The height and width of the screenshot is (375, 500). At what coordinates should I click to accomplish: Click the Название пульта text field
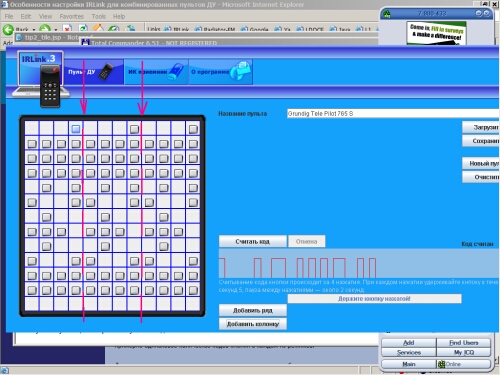click(393, 113)
